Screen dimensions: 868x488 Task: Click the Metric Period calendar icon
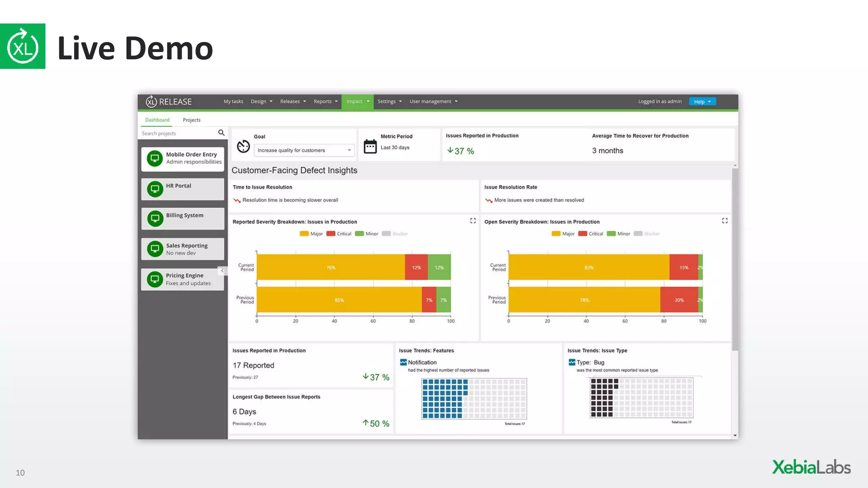[x=370, y=147]
